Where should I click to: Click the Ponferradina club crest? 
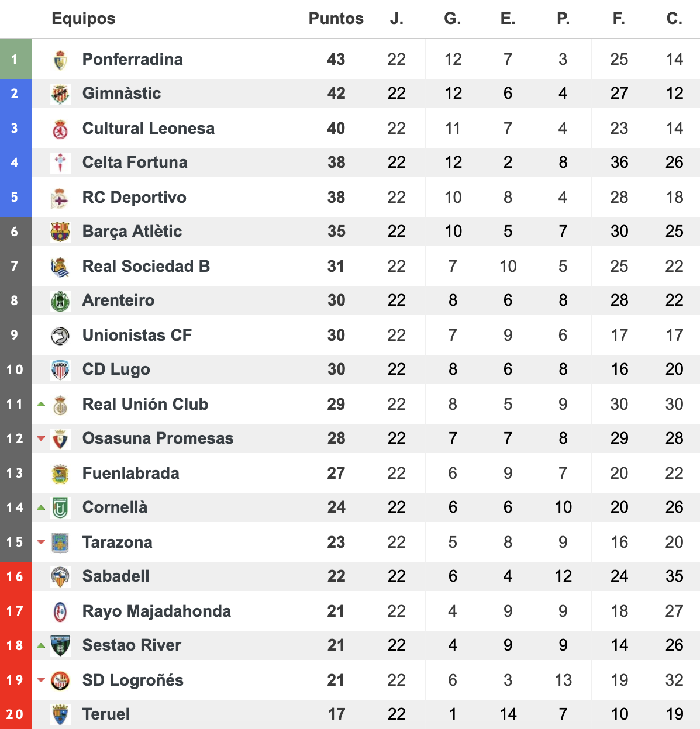tap(60, 60)
